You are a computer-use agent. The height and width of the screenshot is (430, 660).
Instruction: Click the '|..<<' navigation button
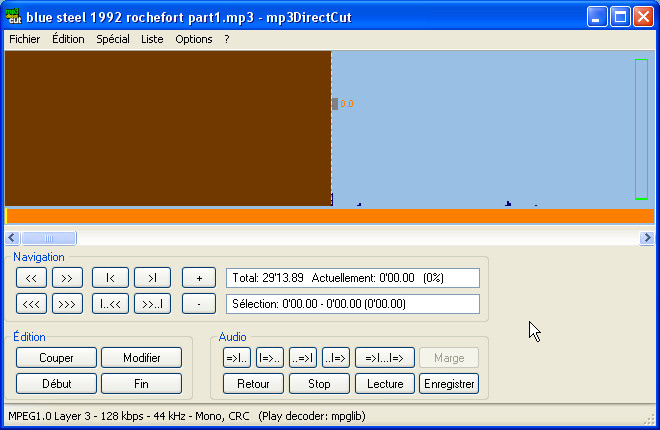click(110, 302)
